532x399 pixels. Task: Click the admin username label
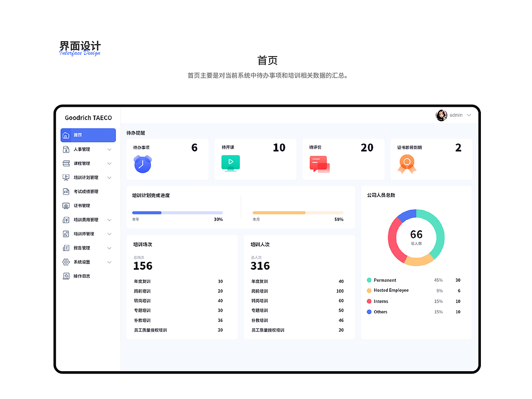click(456, 116)
